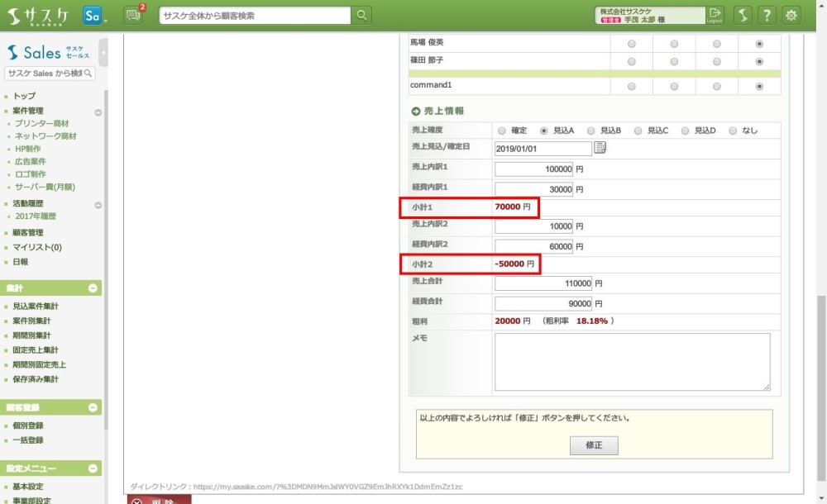Go to 顧客管理 in the sidebar

[x=28, y=233]
